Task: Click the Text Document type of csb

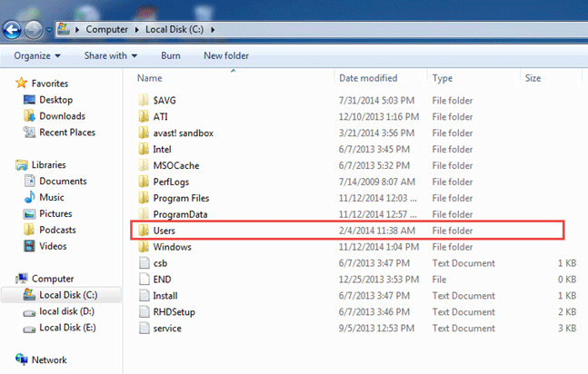Action: (x=463, y=263)
